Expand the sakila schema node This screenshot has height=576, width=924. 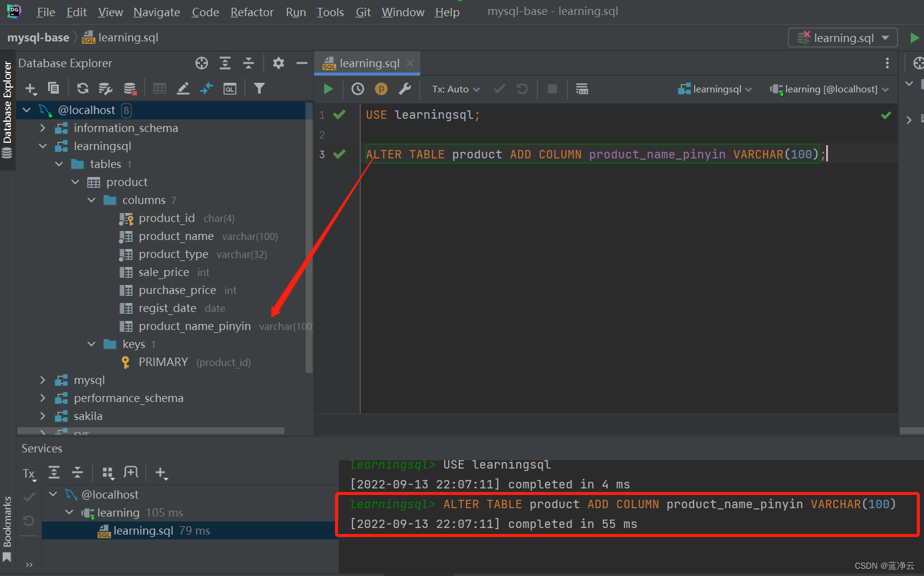point(43,416)
